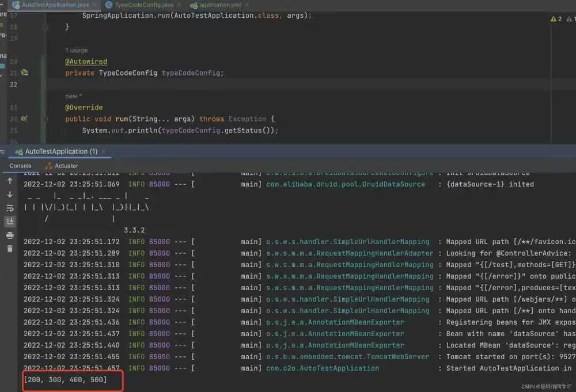Close the AutoTestApplication.java editor tab
This screenshot has height=392, width=576.
click(95, 5)
